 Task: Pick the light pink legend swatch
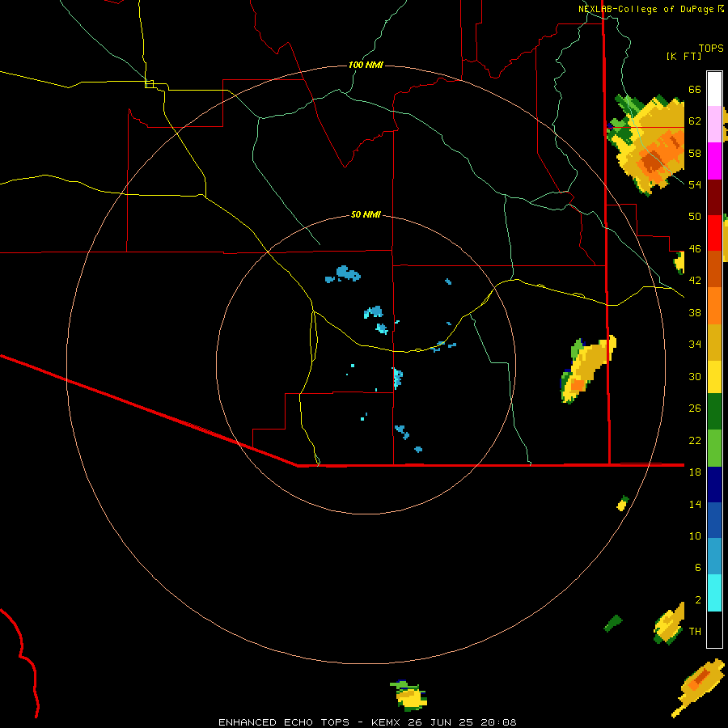click(714, 124)
